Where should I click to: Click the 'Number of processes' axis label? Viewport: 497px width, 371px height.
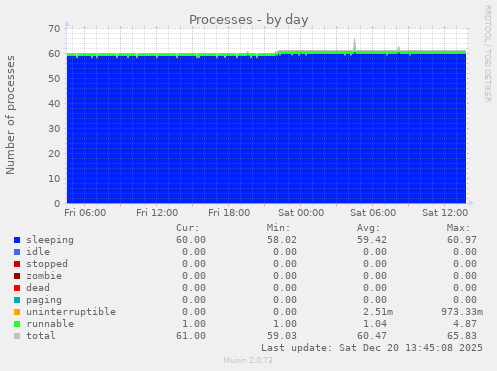pyautogui.click(x=10, y=115)
